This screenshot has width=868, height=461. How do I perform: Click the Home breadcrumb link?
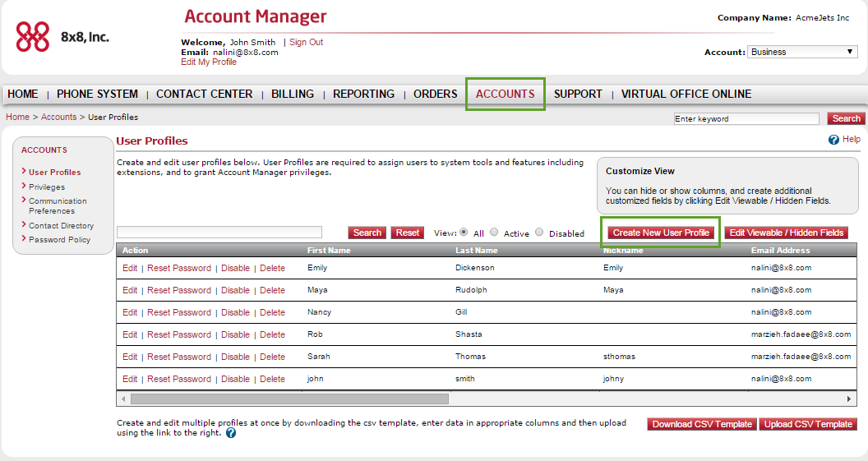point(18,117)
